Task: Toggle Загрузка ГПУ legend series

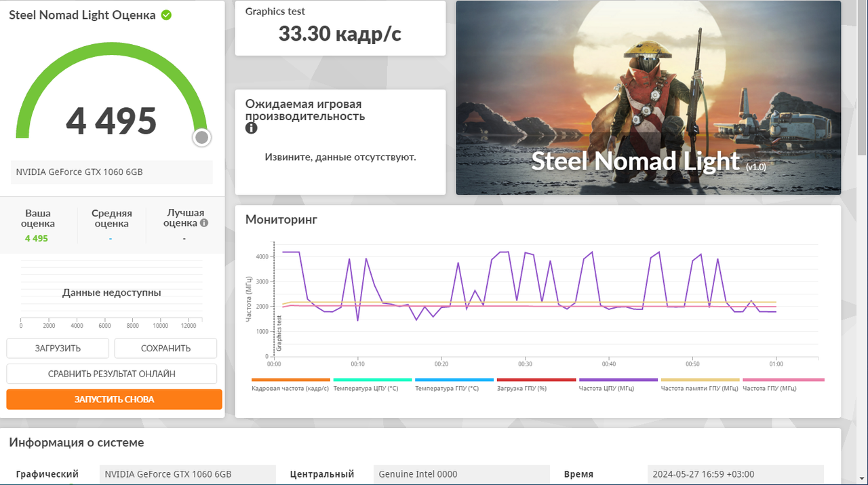Action: click(x=536, y=385)
